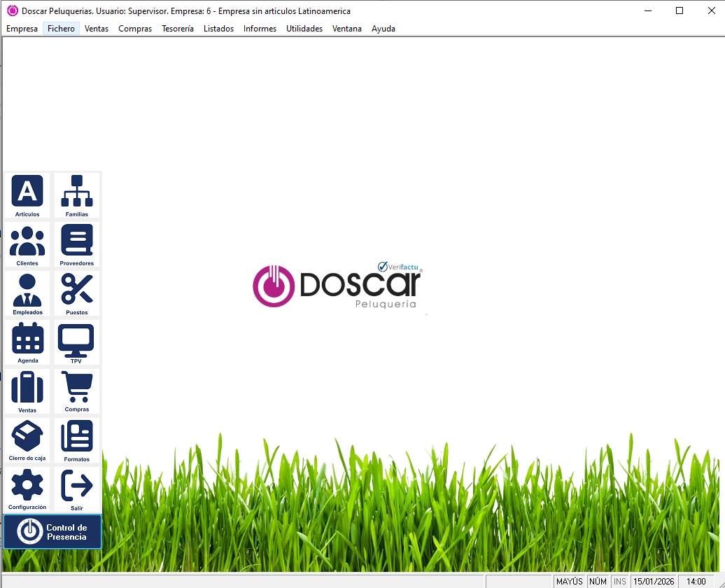
Task: Launch the TPV monitor icon
Action: pos(76,342)
